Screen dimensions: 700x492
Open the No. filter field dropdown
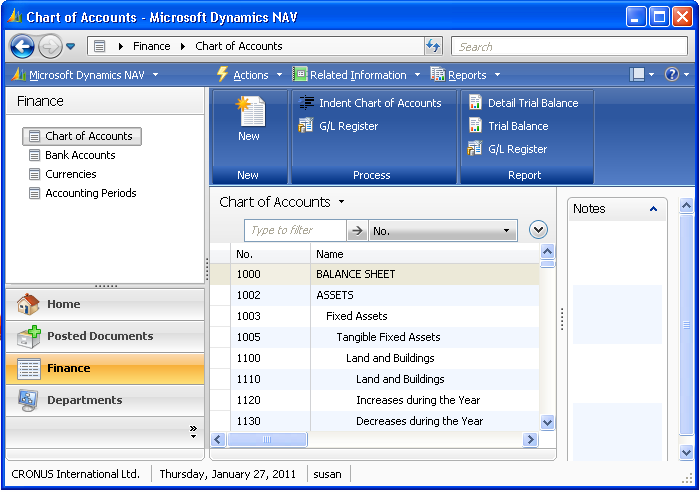click(x=507, y=231)
